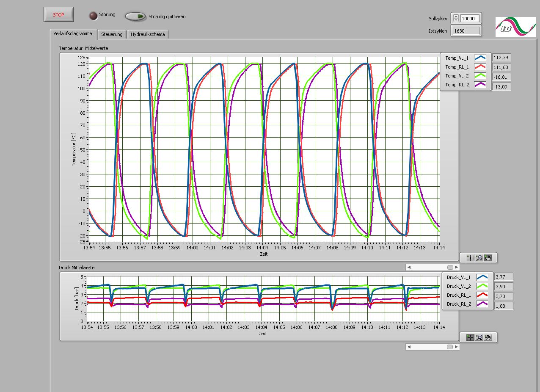
Task: Select cursor tool for temperature graph
Action: 470,257
